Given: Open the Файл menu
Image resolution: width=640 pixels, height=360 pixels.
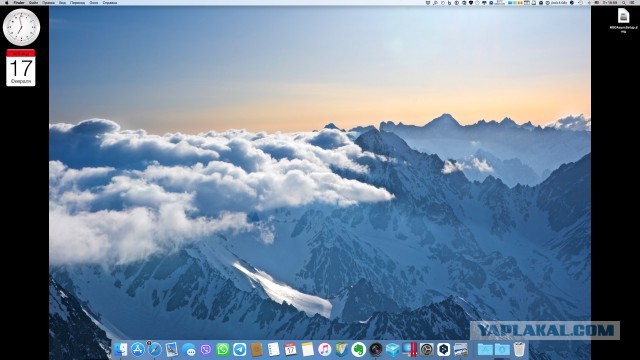Looking at the screenshot, I should [x=33, y=2].
